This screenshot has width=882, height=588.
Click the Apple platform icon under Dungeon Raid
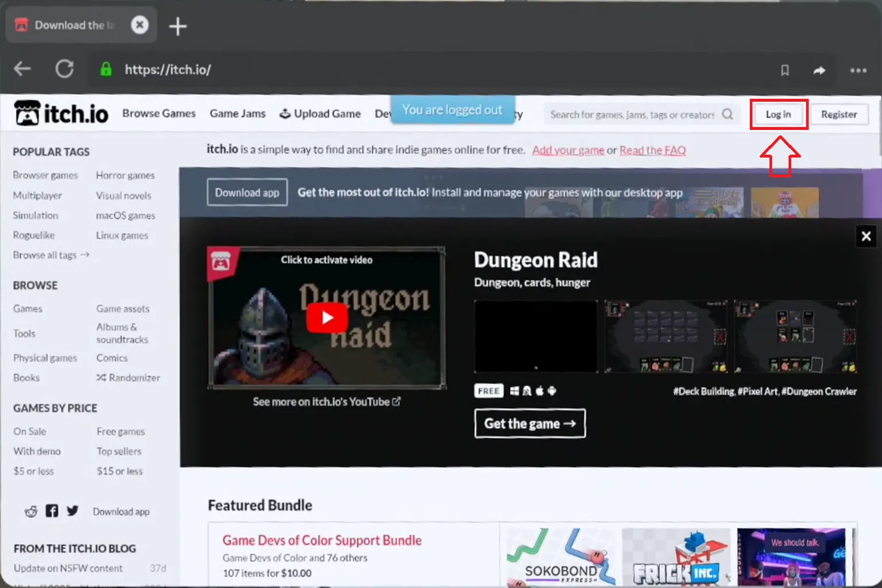(x=539, y=391)
